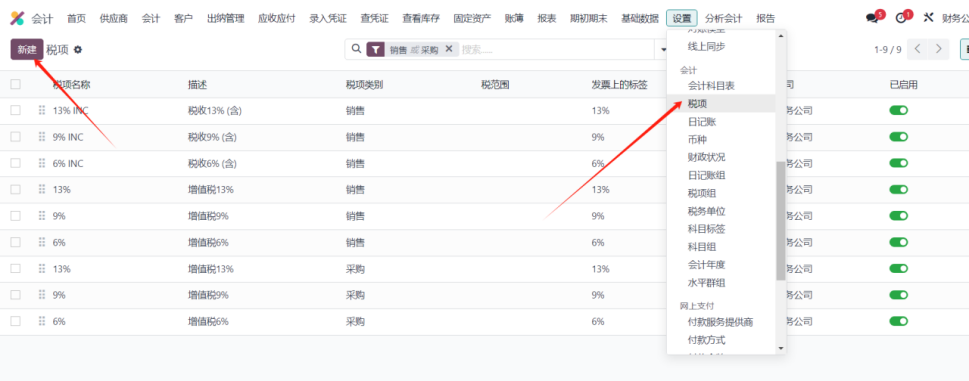Grab the drag handle of the 增值税6% 销售 row

click(x=42, y=243)
